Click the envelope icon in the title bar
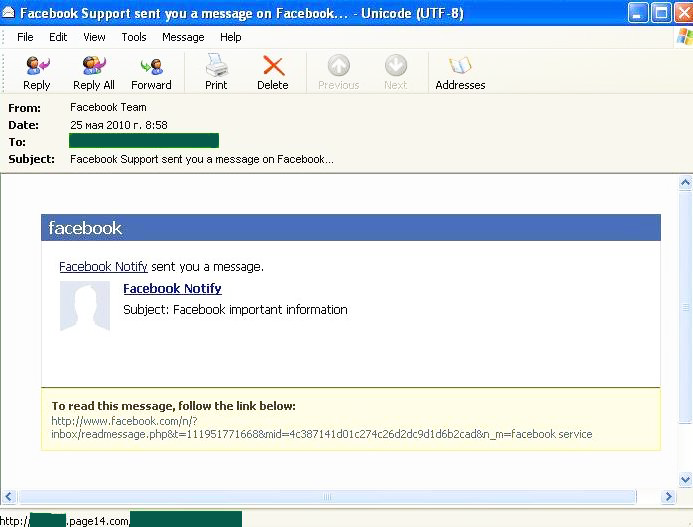 8,12
